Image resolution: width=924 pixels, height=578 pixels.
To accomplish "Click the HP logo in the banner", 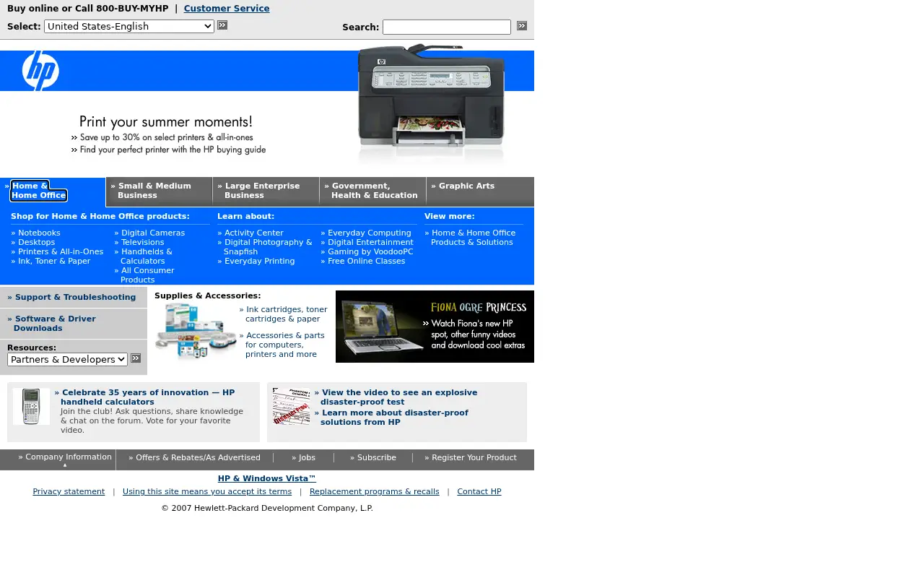I will click(x=40, y=71).
